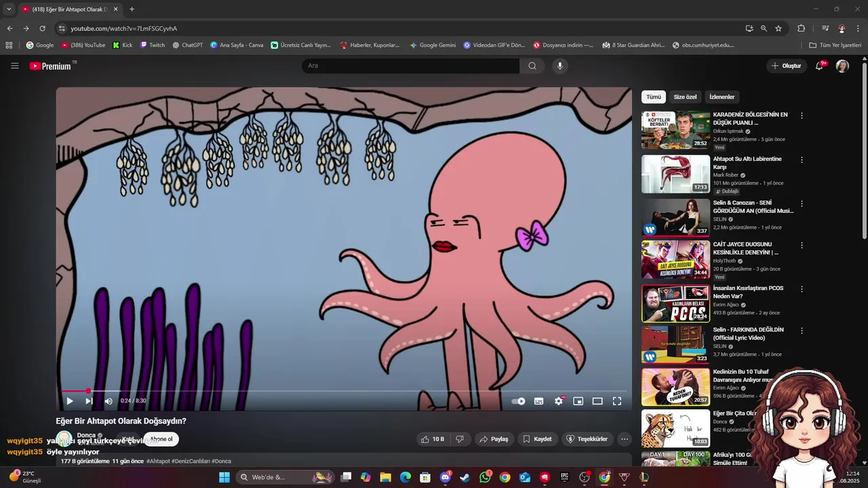Skip to next video in player
Image resolution: width=868 pixels, height=488 pixels.
89,401
